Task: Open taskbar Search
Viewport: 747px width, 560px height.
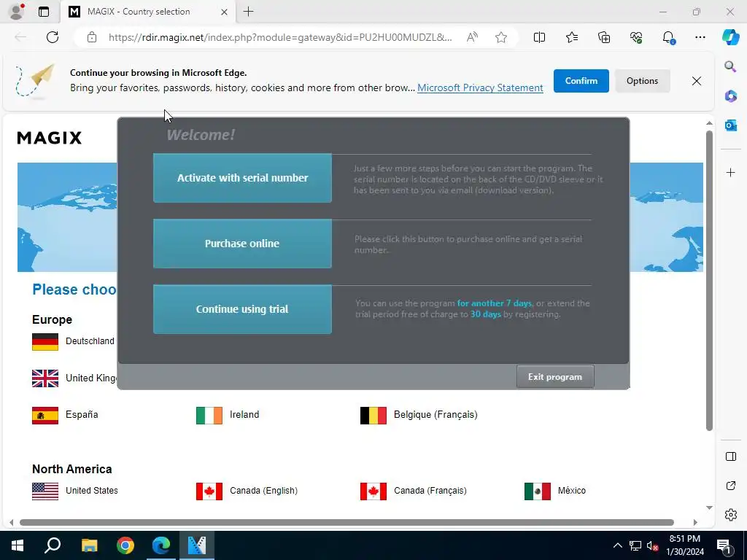Action: [x=53, y=545]
